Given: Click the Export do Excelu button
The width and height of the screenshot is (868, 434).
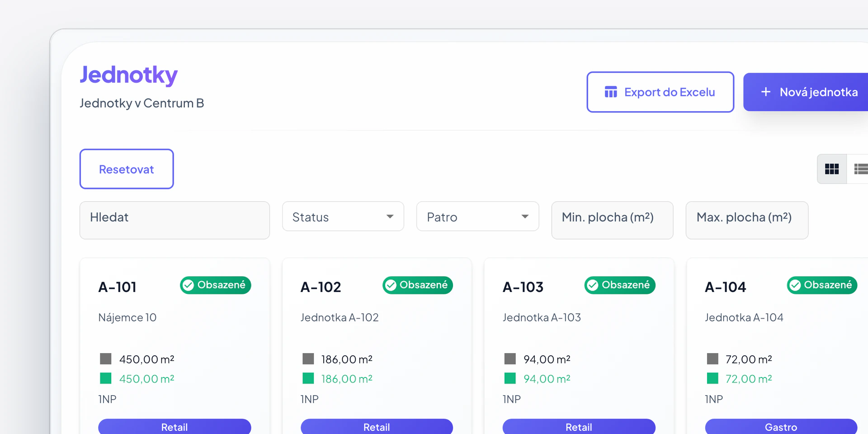Looking at the screenshot, I should [x=660, y=92].
